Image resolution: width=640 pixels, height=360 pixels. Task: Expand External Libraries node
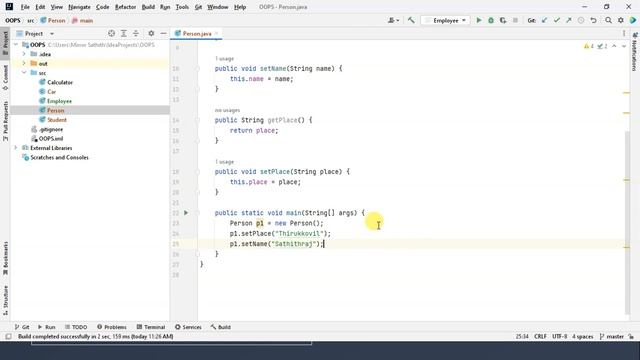tap(16, 148)
